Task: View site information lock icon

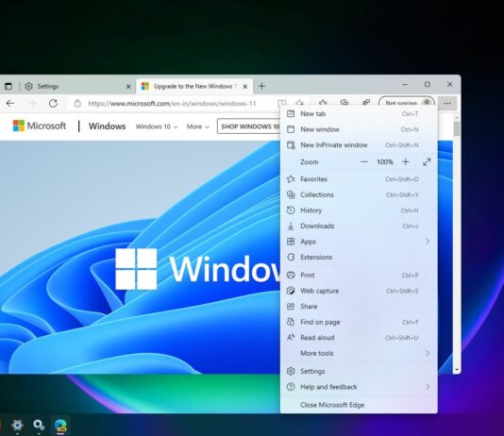Action: [77, 103]
